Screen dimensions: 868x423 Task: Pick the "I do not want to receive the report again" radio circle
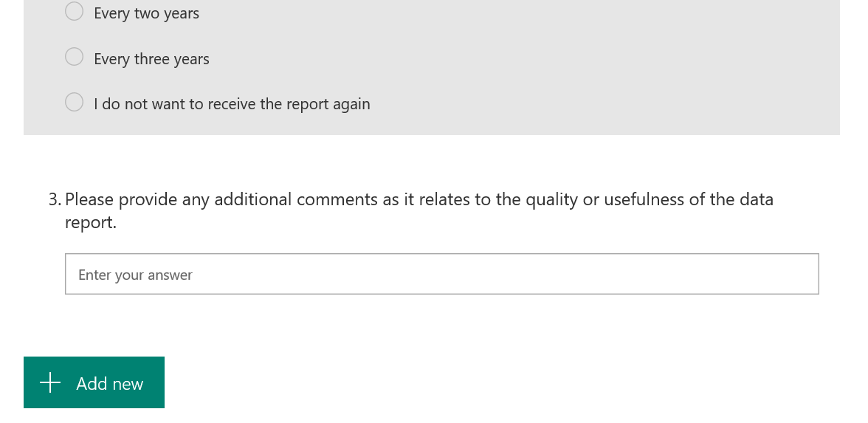[x=75, y=103]
